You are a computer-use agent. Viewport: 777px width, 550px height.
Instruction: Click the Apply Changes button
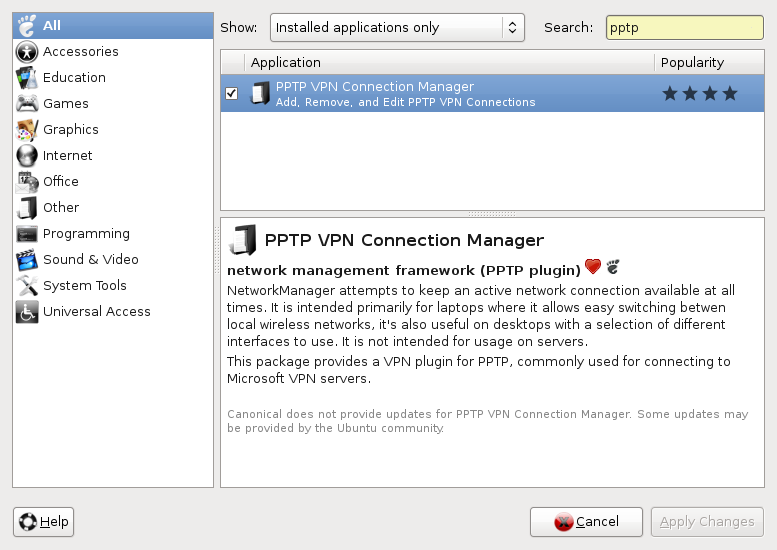[x=707, y=522]
